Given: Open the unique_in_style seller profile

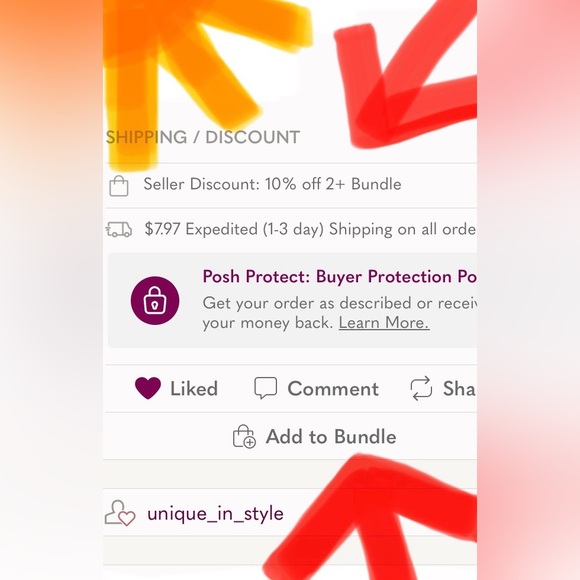Looking at the screenshot, I should point(215,513).
